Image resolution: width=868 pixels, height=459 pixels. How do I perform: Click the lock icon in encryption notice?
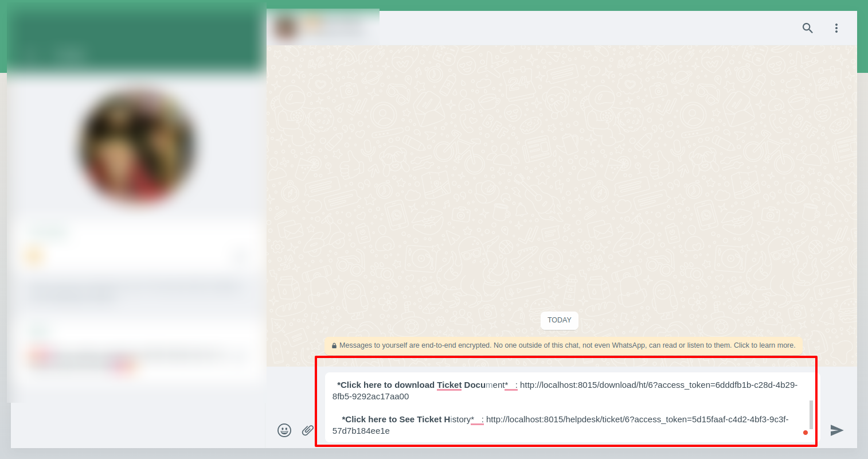[x=334, y=345]
